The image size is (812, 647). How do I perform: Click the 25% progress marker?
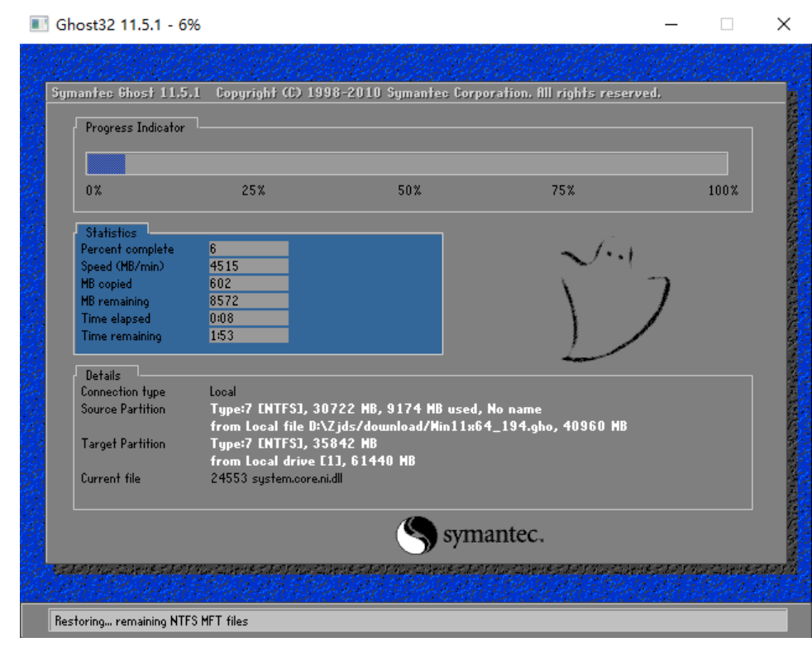pyautogui.click(x=254, y=190)
